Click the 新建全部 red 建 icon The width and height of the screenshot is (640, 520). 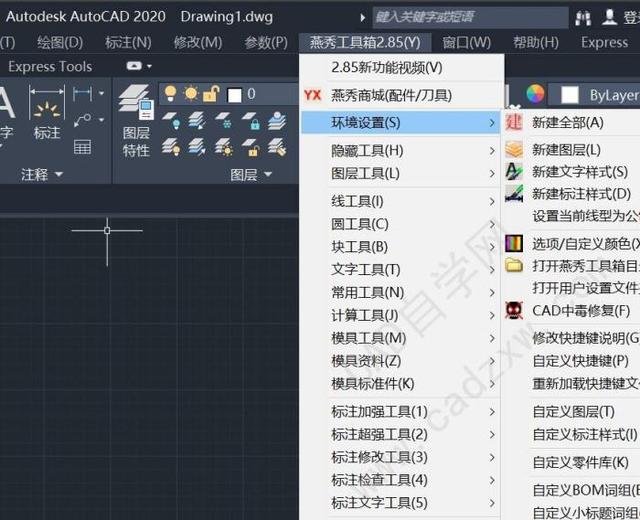514,122
